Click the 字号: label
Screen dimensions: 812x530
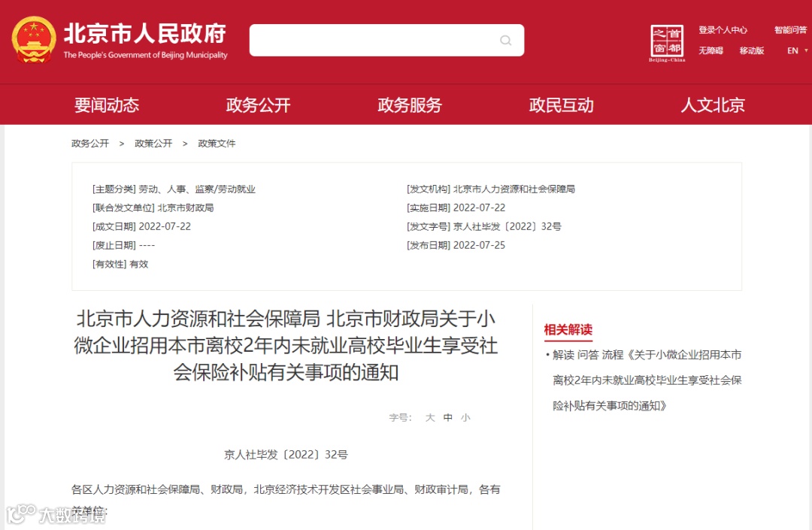(400, 418)
